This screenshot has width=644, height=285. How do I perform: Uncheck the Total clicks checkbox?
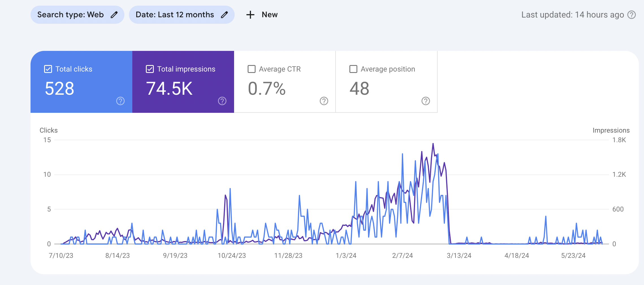pyautogui.click(x=48, y=69)
